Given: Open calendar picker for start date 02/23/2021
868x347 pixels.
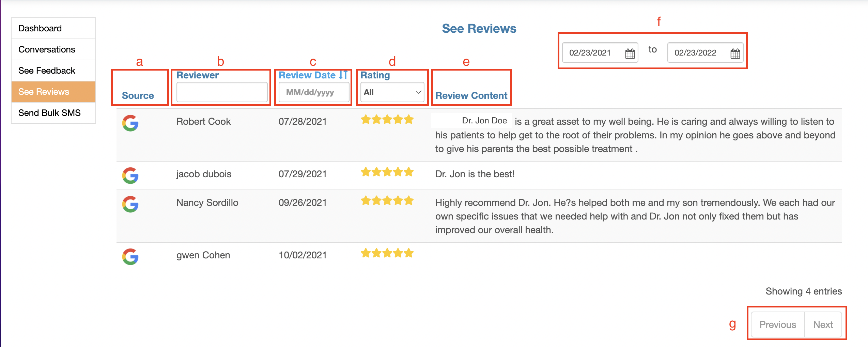Looking at the screenshot, I should (630, 54).
